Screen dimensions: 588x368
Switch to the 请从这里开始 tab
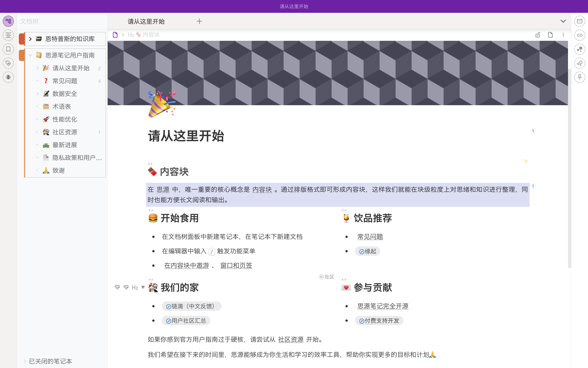coord(146,21)
